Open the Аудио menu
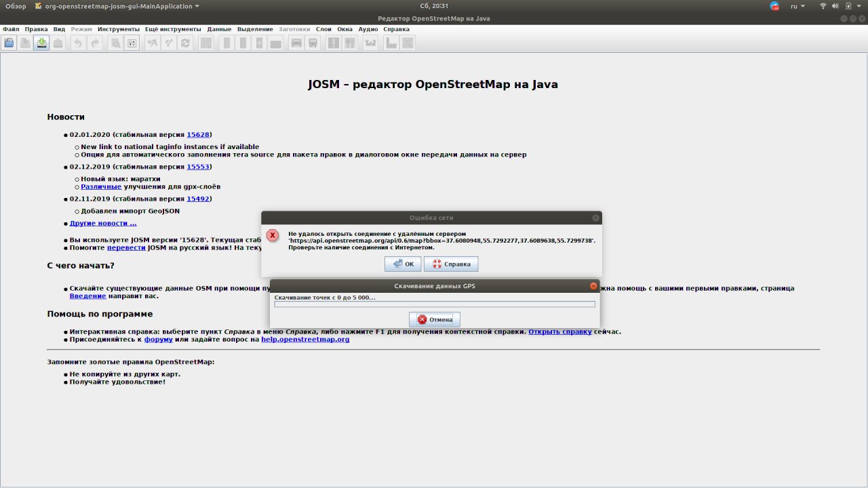Screen dimensions: 868x488 (368, 29)
